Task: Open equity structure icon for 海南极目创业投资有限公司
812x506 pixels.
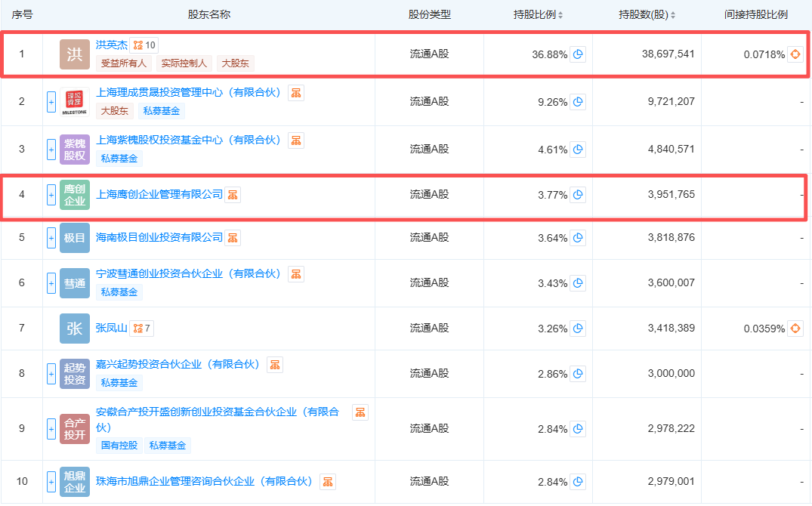Action: pyautogui.click(x=233, y=238)
